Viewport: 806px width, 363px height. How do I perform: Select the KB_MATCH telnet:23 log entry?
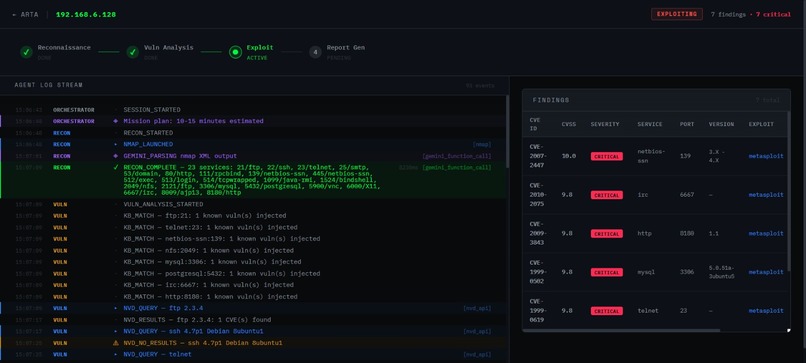coord(253,227)
